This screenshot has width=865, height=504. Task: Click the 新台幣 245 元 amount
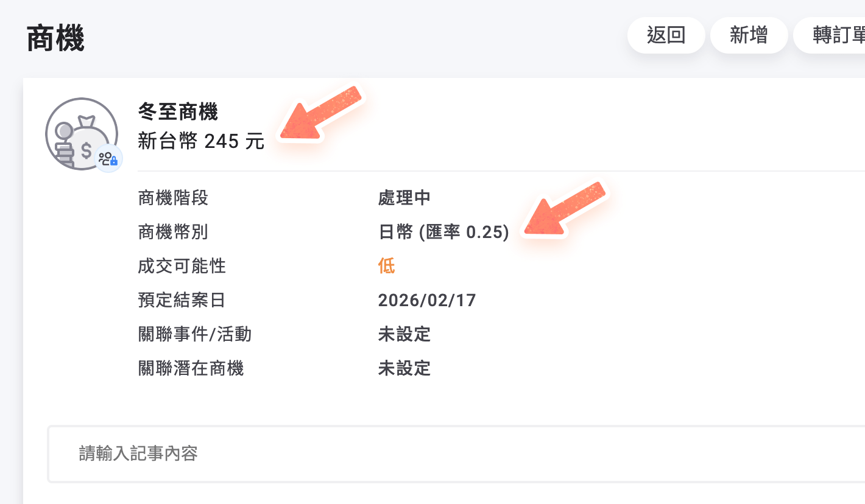(201, 141)
